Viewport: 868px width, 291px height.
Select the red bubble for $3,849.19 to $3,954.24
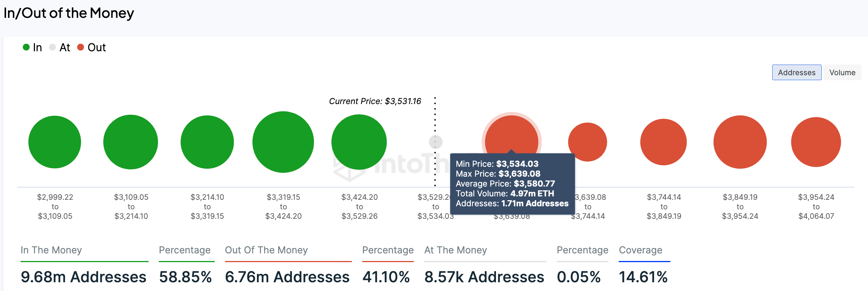(740, 142)
